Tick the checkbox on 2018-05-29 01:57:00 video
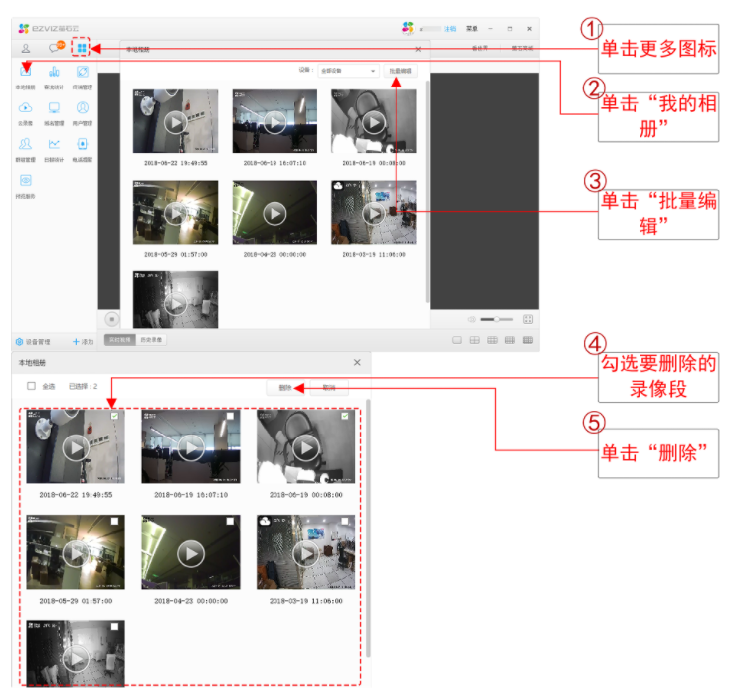731x700 pixels. tap(114, 521)
